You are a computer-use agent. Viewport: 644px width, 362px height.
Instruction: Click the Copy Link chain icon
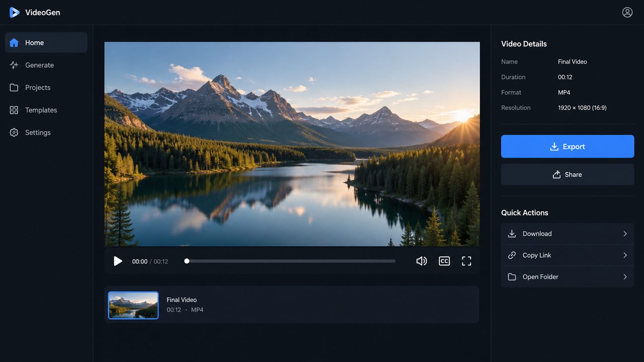[512, 255]
